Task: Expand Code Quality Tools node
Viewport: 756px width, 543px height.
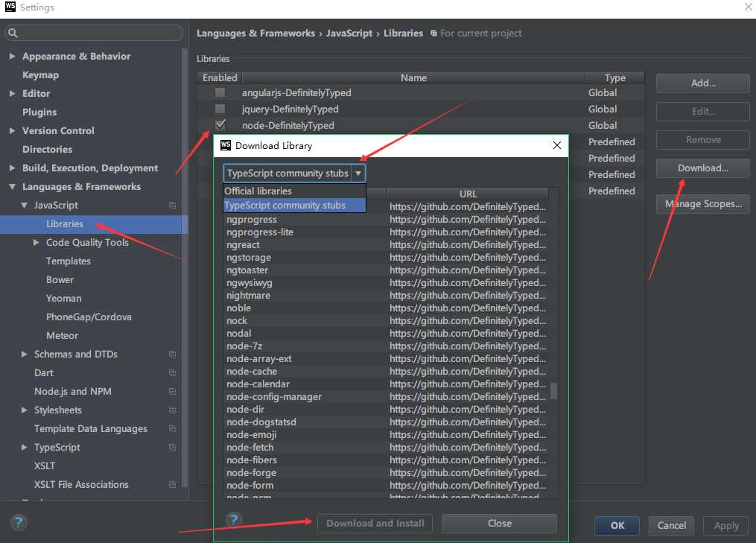Action: tap(36, 243)
